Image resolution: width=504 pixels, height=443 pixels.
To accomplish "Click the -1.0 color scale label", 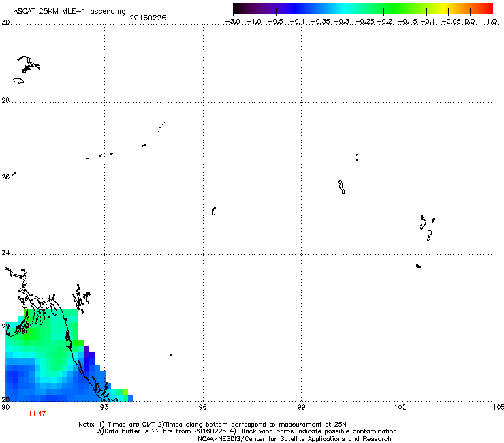I will click(x=254, y=22).
